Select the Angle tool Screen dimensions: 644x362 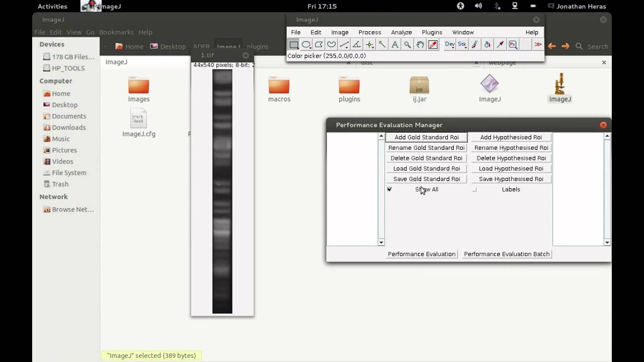click(x=357, y=45)
